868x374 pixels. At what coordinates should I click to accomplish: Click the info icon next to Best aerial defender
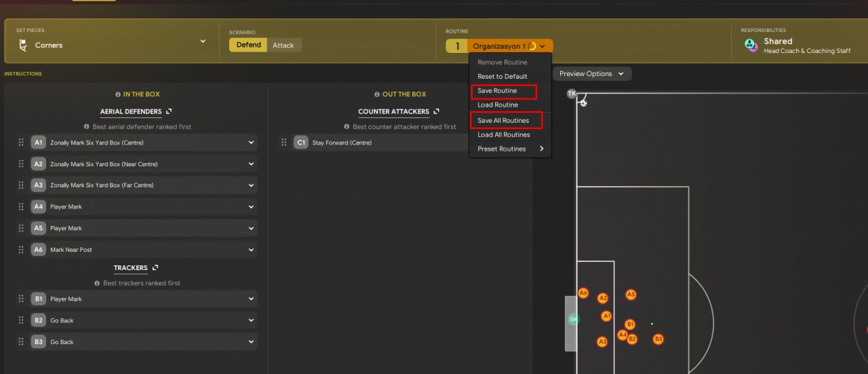[87, 127]
